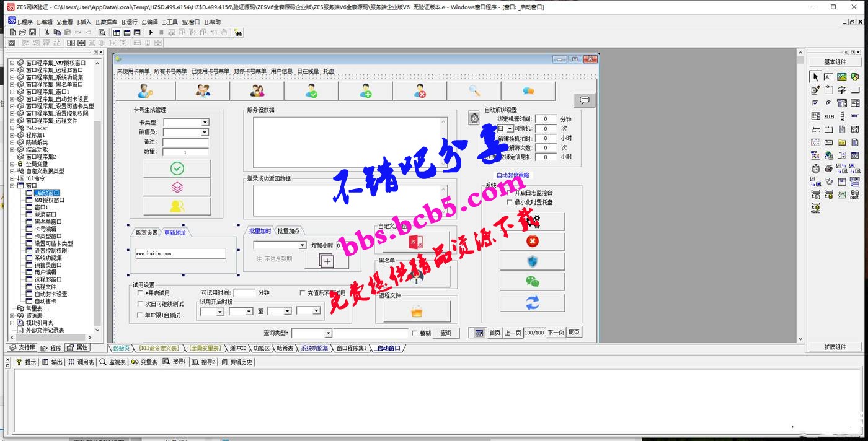This screenshot has width=868, height=441.
Task: Check the 最小化时置托盘 option
Action: (510, 203)
